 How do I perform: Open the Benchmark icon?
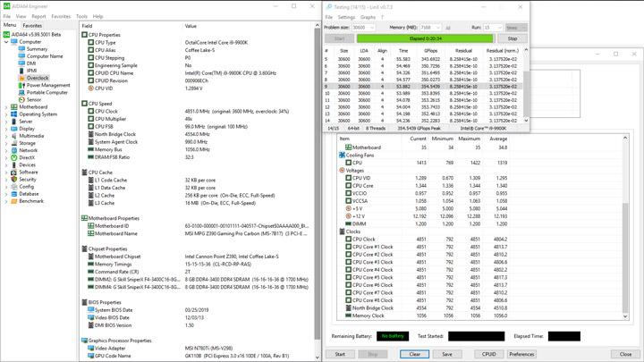click(14, 201)
